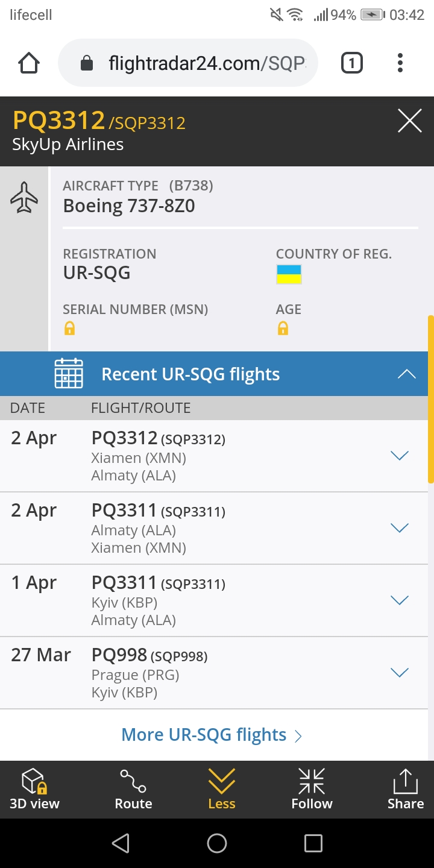Tap the locked AGE icon
The image size is (434, 868).
click(x=283, y=329)
